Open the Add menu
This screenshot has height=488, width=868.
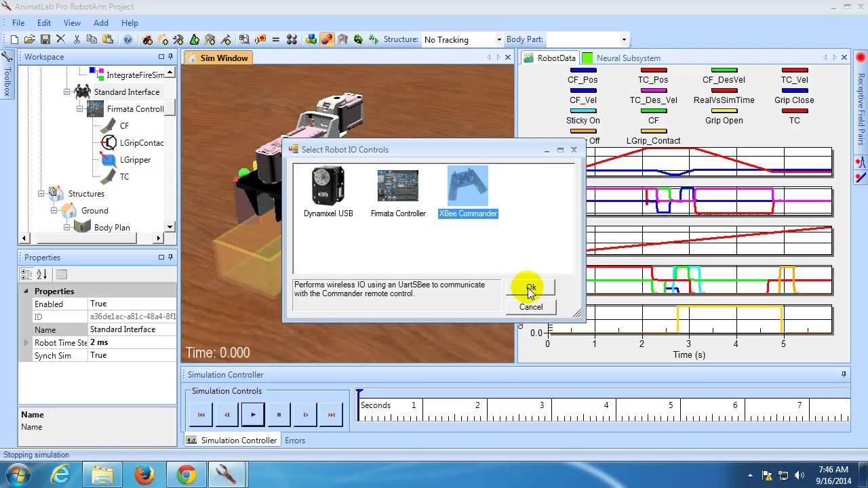click(101, 22)
